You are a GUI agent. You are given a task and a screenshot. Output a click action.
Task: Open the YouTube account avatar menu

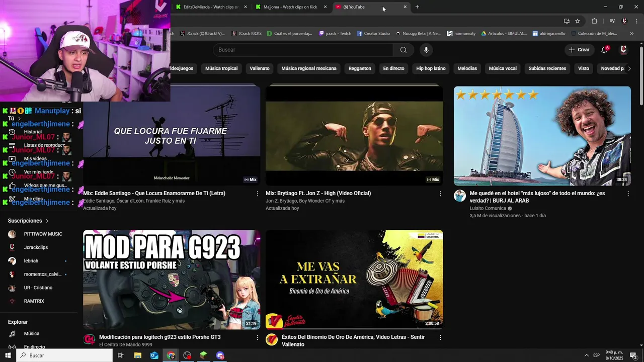click(623, 50)
